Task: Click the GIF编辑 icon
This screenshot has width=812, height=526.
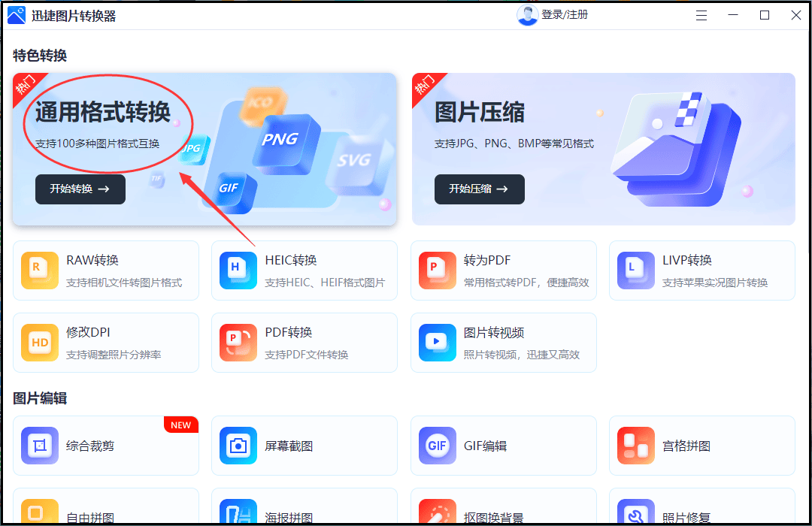Action: (x=437, y=445)
